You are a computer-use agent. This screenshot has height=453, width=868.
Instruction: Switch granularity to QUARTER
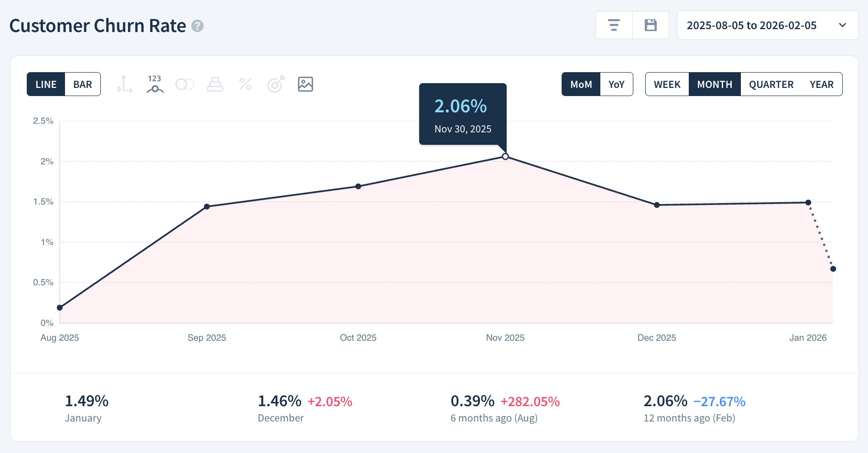click(771, 84)
